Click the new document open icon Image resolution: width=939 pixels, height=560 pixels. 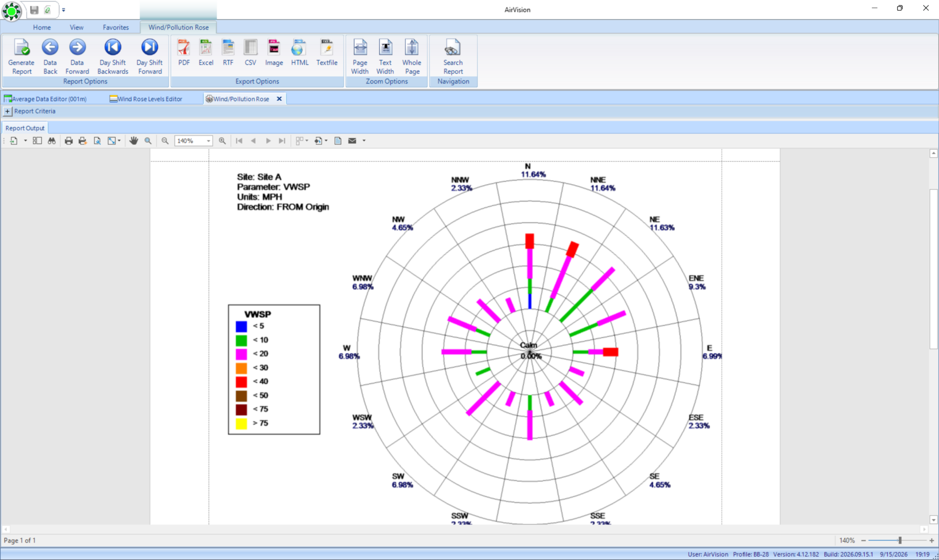[14, 141]
